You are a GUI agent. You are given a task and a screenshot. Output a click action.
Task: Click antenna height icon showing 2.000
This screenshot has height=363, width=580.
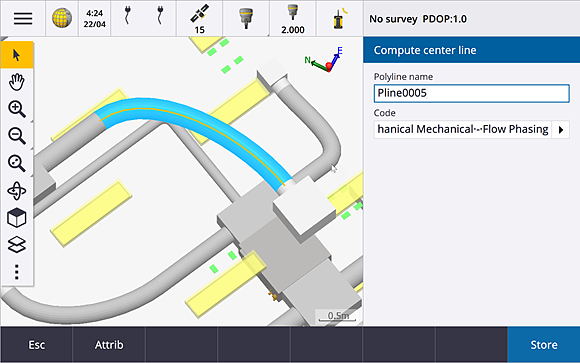coord(293,19)
